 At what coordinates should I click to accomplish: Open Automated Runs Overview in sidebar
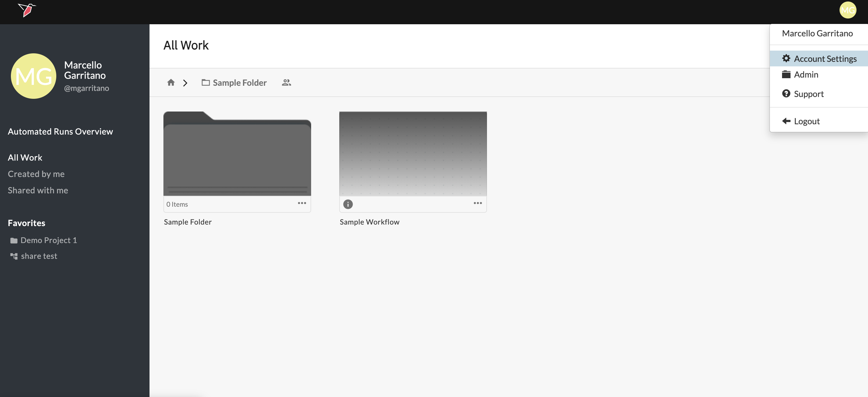point(60,132)
